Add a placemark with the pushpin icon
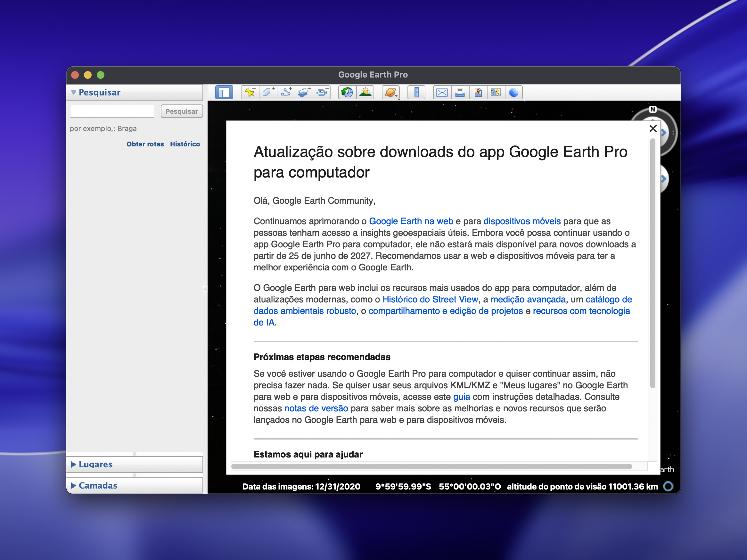 [250, 92]
